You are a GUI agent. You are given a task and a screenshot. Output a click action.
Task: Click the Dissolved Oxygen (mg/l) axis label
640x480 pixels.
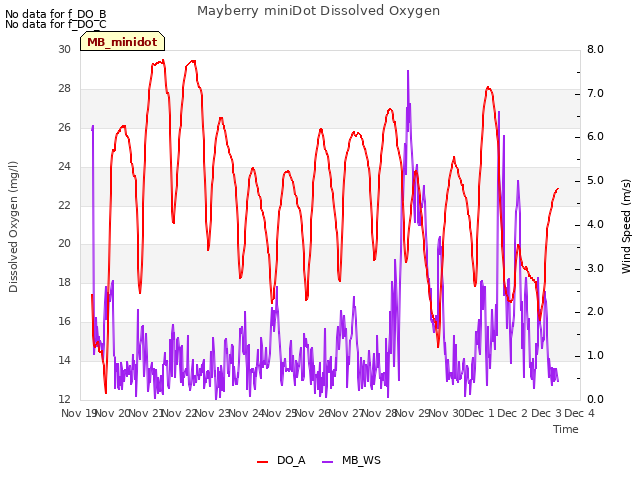pos(13,227)
